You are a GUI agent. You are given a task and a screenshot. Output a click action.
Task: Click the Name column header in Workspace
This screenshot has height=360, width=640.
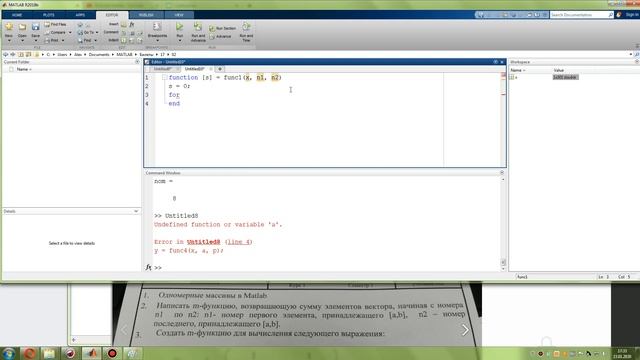point(518,70)
